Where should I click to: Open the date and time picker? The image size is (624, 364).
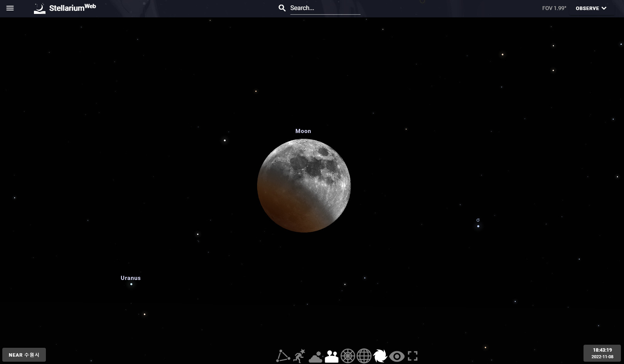602,353
